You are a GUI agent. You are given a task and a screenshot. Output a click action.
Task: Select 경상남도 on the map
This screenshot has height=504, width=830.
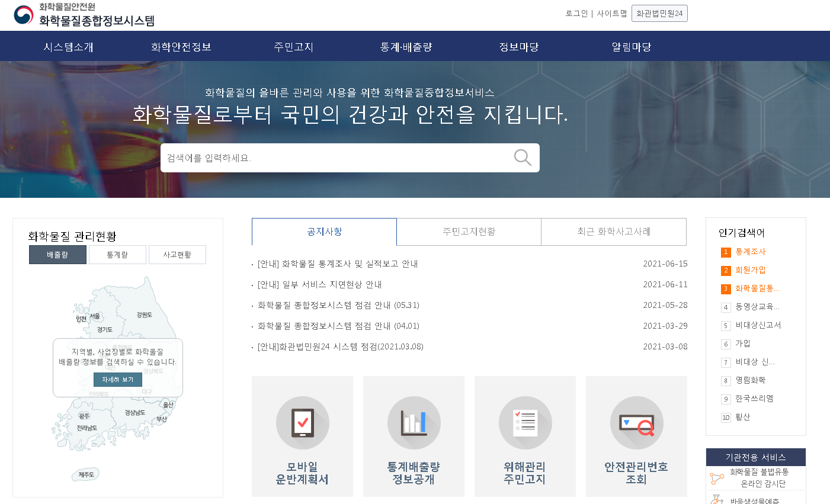[x=135, y=413]
